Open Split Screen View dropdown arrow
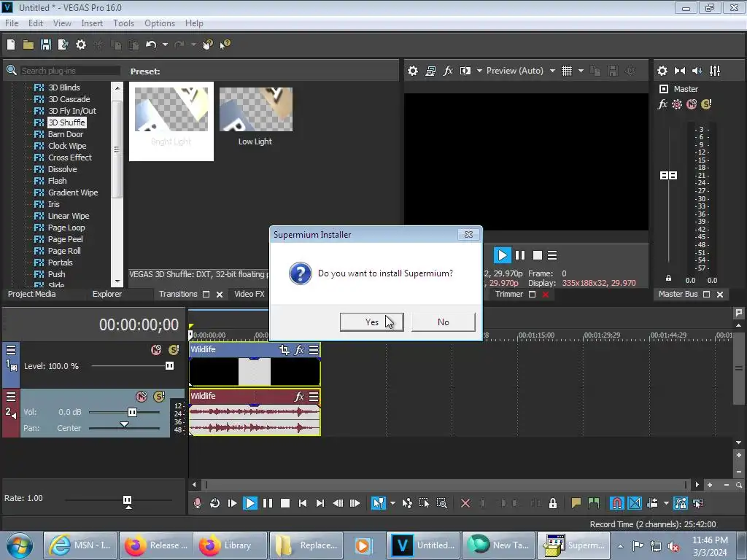747x560 pixels. tap(479, 71)
